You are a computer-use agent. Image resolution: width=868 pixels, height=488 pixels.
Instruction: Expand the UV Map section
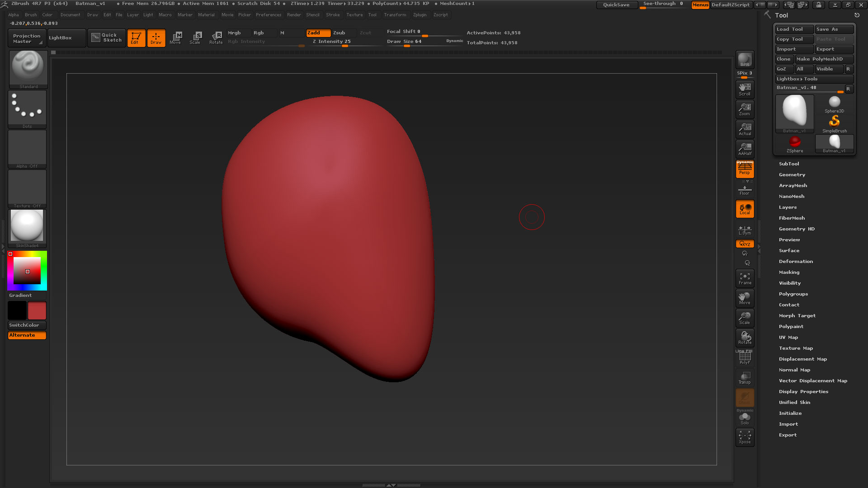tap(788, 337)
